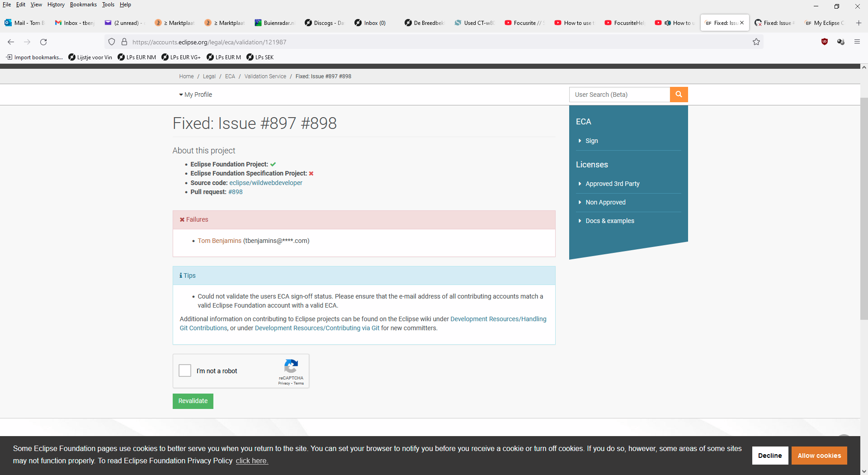Click the browser forward arrow
The height and width of the screenshot is (475, 868).
[27, 42]
